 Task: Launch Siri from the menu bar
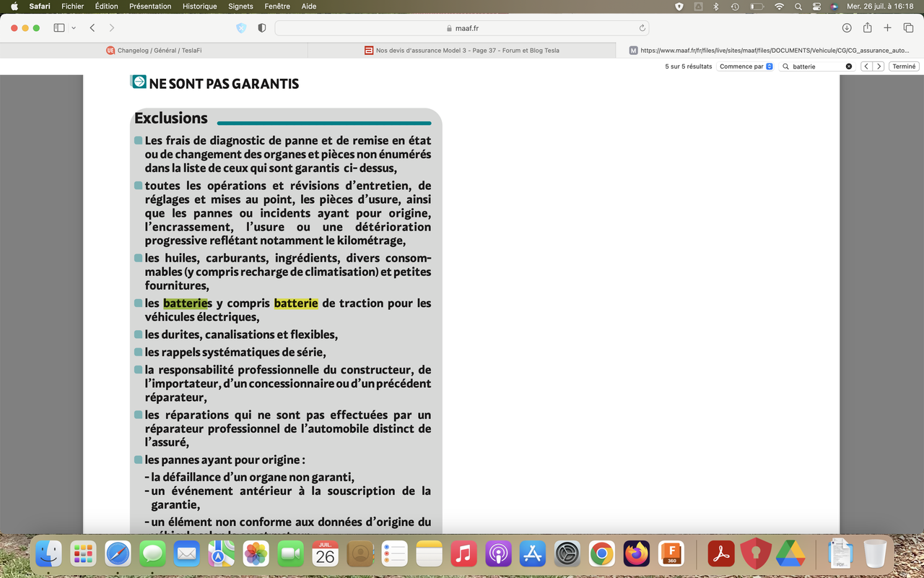click(x=834, y=7)
